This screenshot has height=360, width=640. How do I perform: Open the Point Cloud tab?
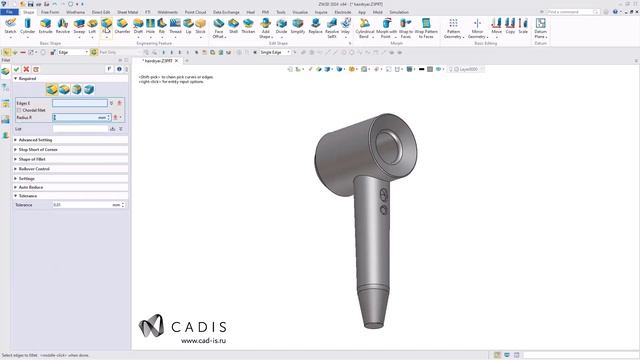pyautogui.click(x=195, y=12)
